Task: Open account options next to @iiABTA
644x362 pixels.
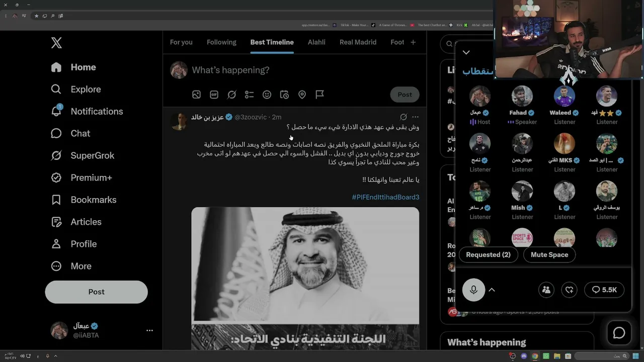Action: coord(149,331)
